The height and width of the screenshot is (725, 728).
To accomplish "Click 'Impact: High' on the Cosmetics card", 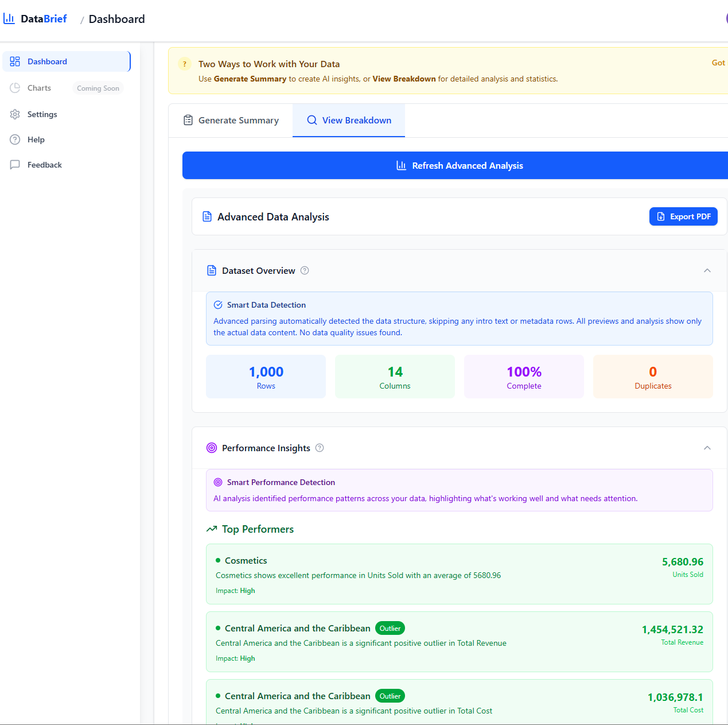I will click(x=235, y=591).
